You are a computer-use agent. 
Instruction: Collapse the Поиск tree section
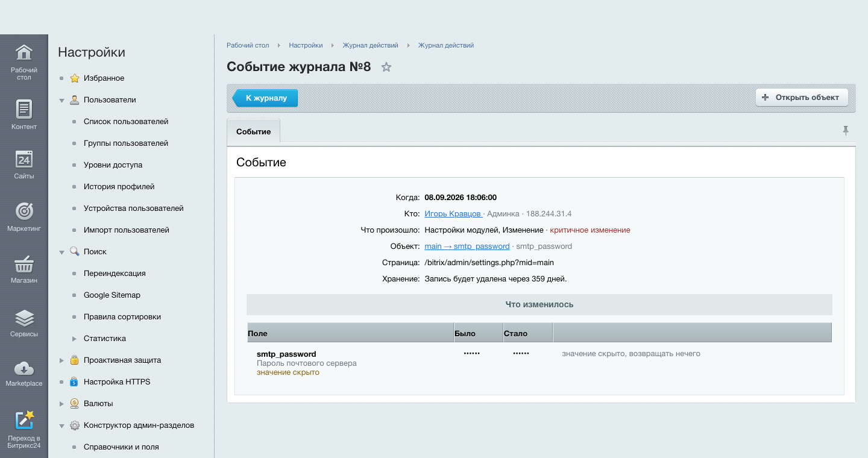(61, 253)
